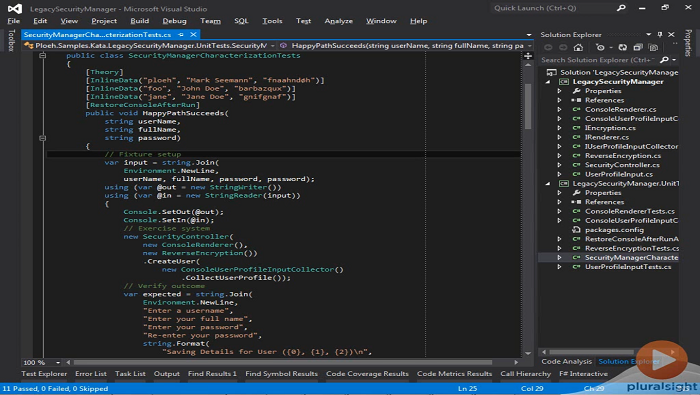Click the editor horizontal scrollbar thumb
The height and width of the screenshot is (395, 700).
pos(283,362)
